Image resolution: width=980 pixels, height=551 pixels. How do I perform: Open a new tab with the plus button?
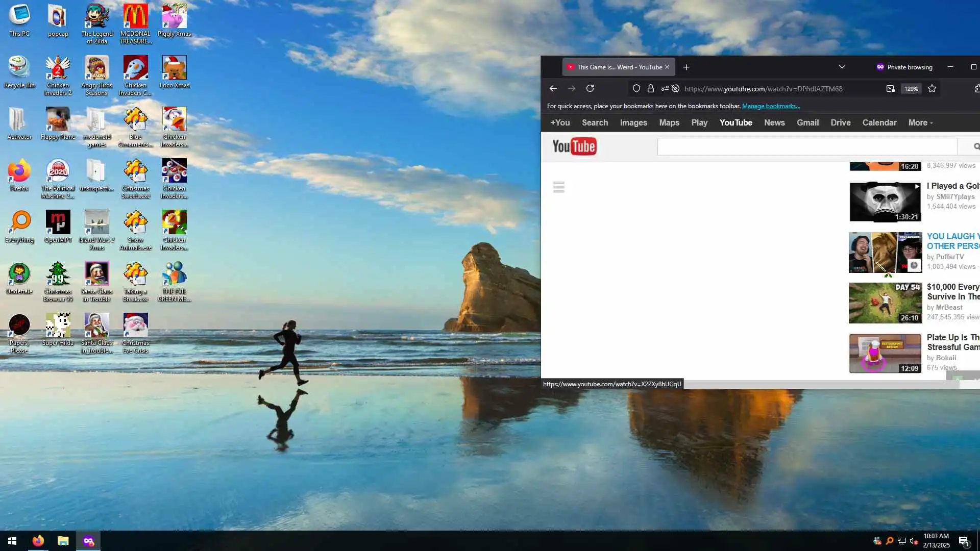point(686,67)
